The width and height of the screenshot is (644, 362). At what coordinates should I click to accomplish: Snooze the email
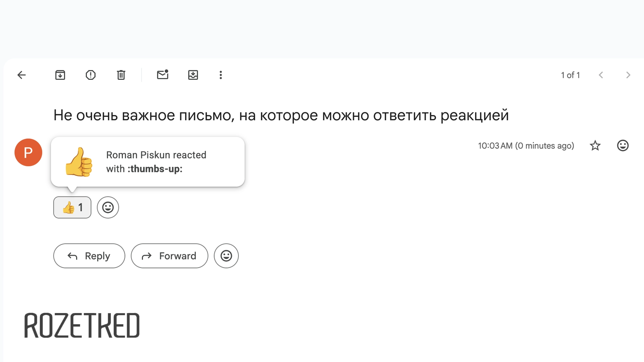pos(193,75)
